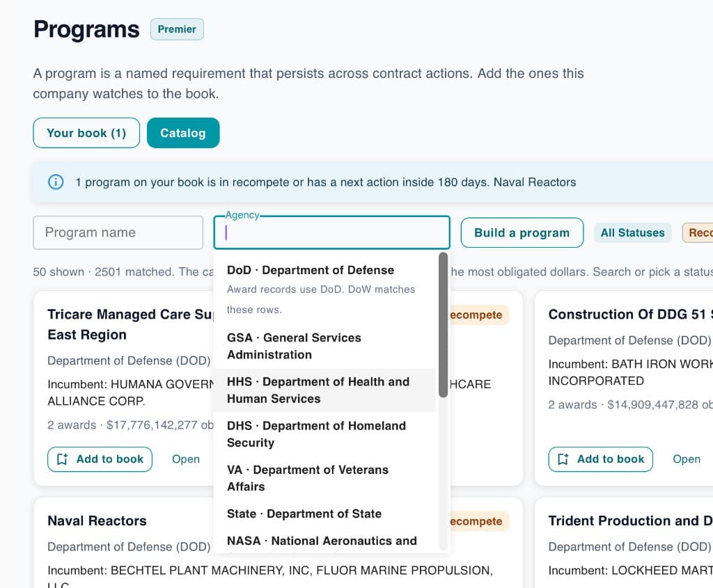Open the Build a program dialog
This screenshot has width=713, height=588.
point(522,232)
